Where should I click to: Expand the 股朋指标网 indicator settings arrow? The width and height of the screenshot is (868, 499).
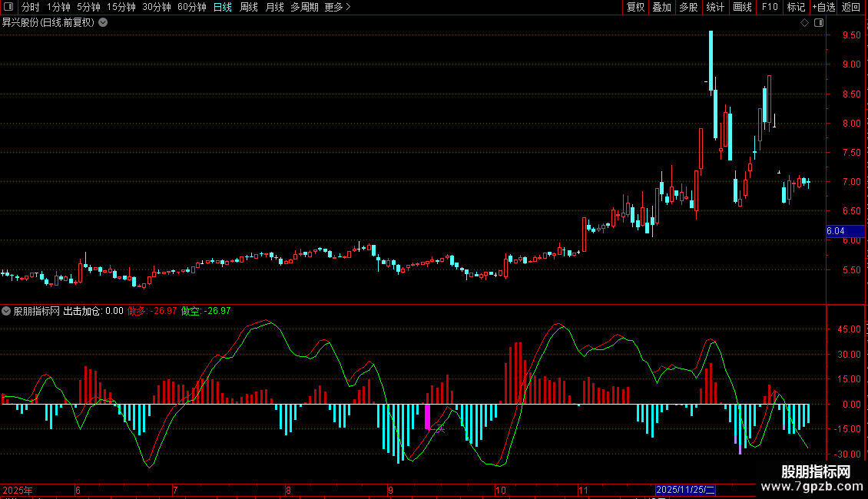pyautogui.click(x=6, y=311)
